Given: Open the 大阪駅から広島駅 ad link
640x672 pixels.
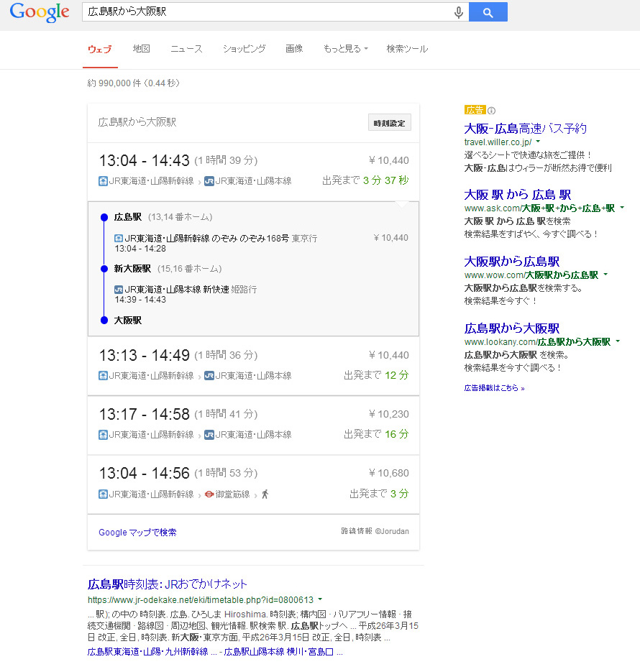Looking at the screenshot, I should point(512,262).
